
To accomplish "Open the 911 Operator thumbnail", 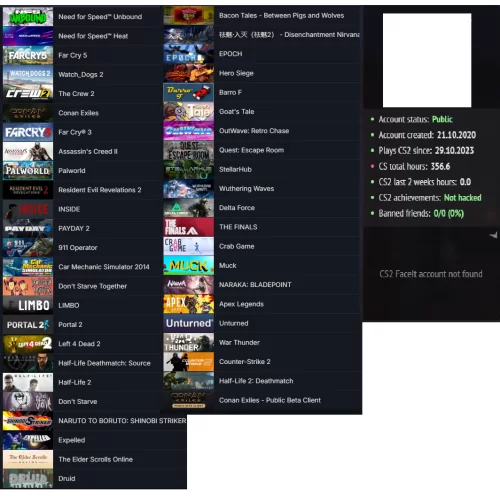I will pos(28,248).
